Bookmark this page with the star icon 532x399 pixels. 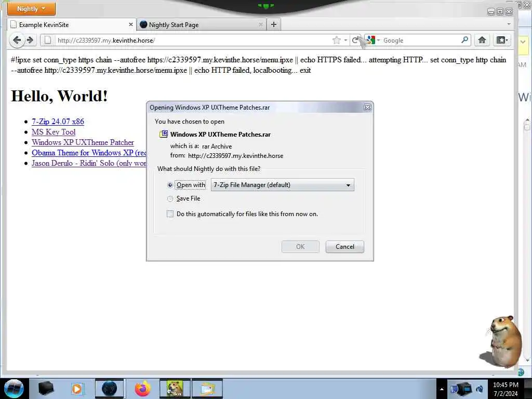(x=336, y=41)
